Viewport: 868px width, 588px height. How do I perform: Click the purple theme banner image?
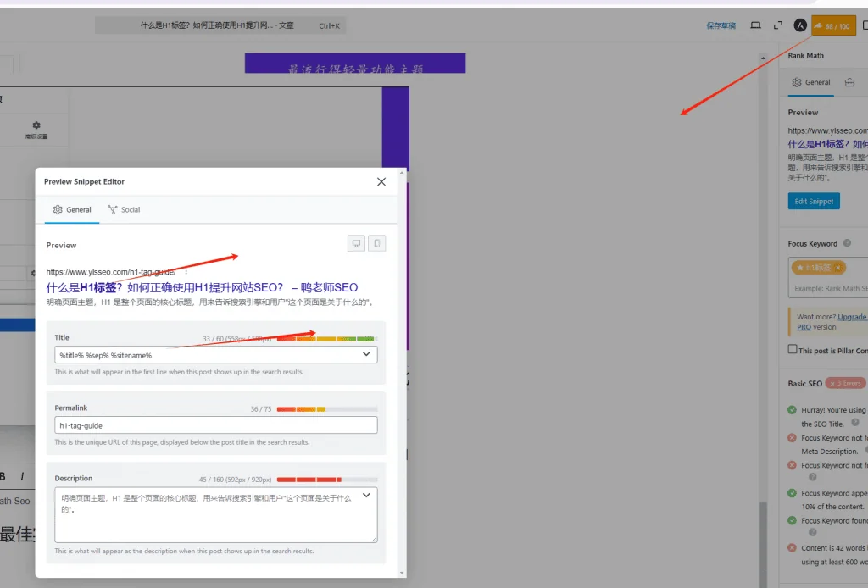355,63
